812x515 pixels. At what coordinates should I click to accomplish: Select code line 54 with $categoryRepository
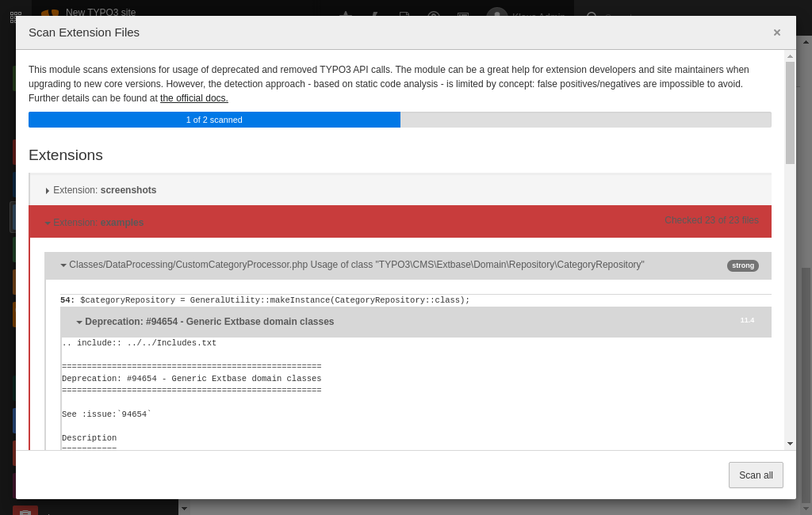pyautogui.click(x=265, y=300)
